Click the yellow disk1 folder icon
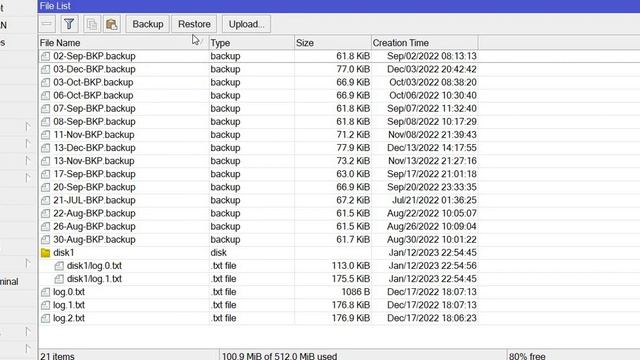The image size is (640, 360). 46,253
